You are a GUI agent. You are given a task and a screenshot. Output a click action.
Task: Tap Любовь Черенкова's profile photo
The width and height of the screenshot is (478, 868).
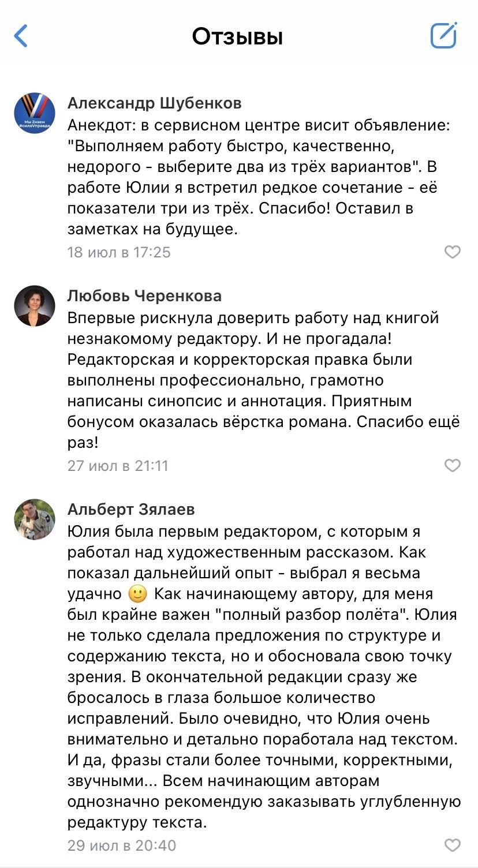pos(35,306)
